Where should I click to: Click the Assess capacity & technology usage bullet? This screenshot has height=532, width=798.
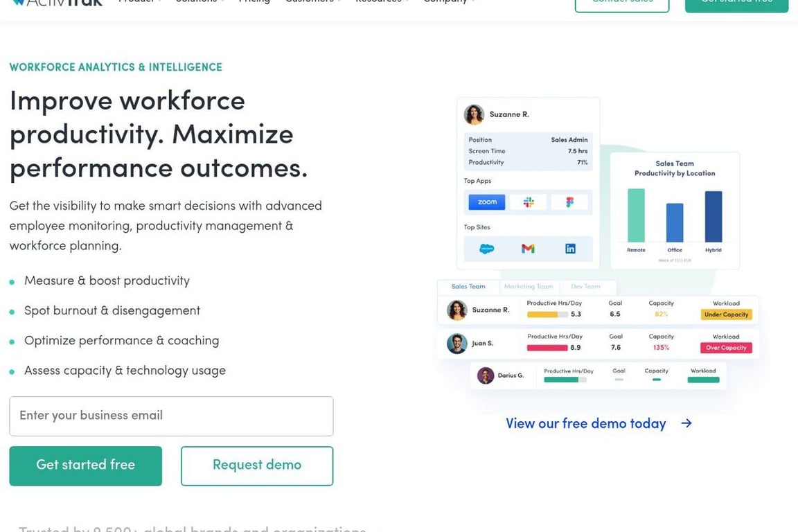coord(125,371)
